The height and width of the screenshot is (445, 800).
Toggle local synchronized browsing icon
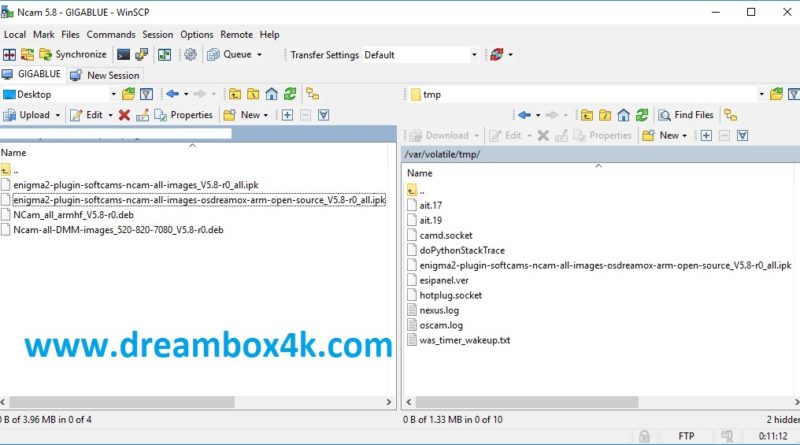[x=312, y=94]
